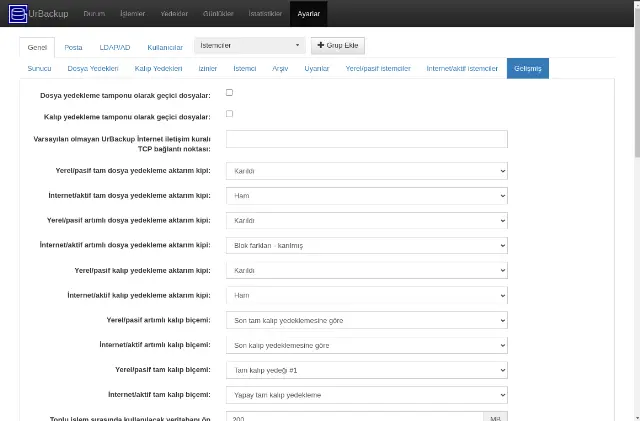
Task: Open İnternet/aktif tam dosya yedekleme aktarım kipi dropdown
Action: [367, 196]
